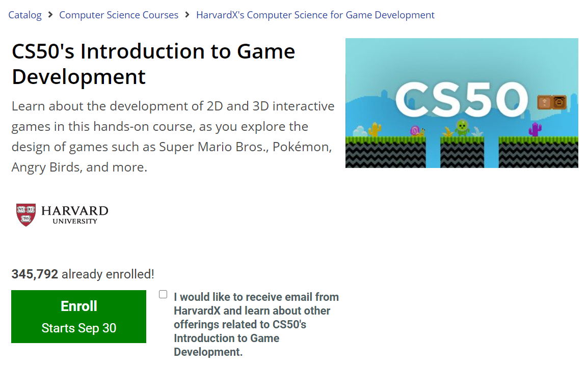Open the CS50 course banner image
Viewport: 588px width, 367px height.
(x=462, y=103)
